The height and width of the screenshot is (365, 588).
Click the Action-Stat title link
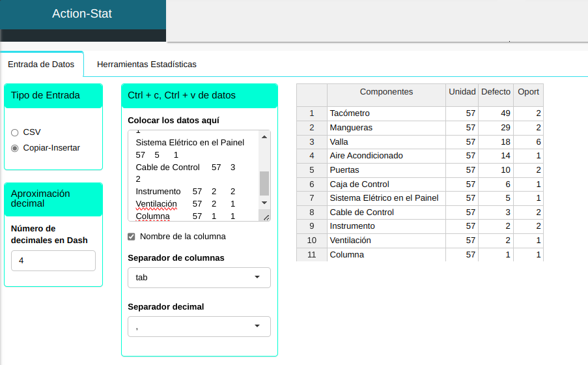click(82, 14)
